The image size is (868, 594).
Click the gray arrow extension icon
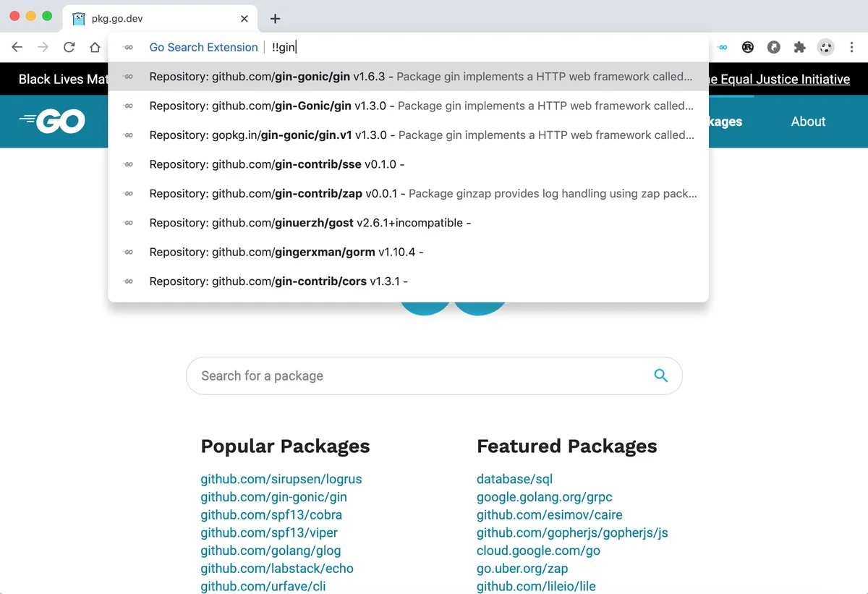(773, 48)
